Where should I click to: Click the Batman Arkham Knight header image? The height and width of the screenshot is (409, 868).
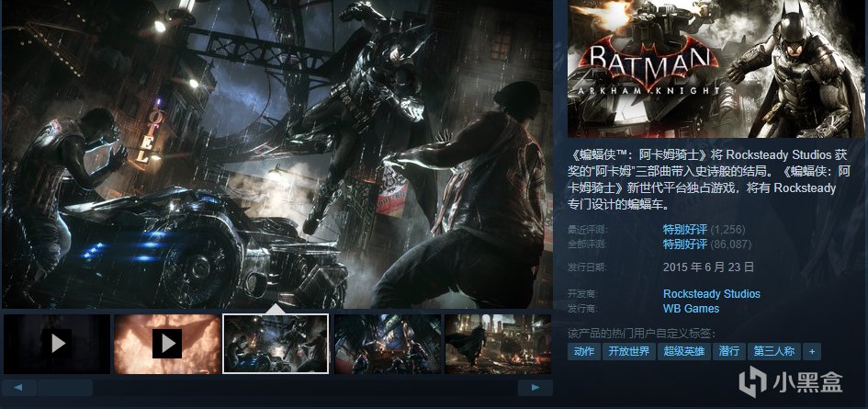[x=716, y=69]
